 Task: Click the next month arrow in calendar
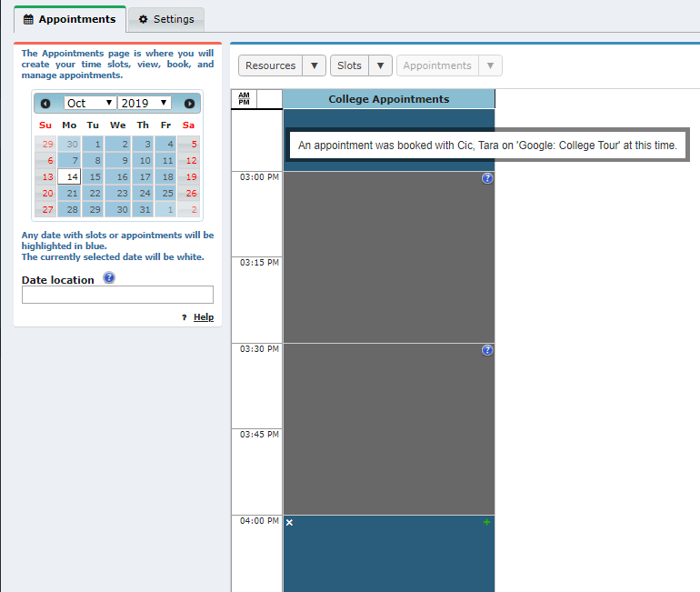coord(189,104)
